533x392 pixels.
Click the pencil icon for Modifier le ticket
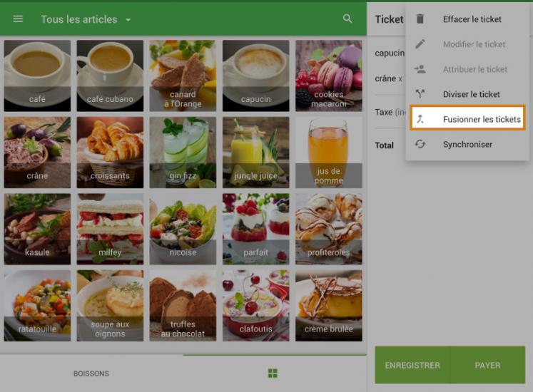click(x=420, y=43)
